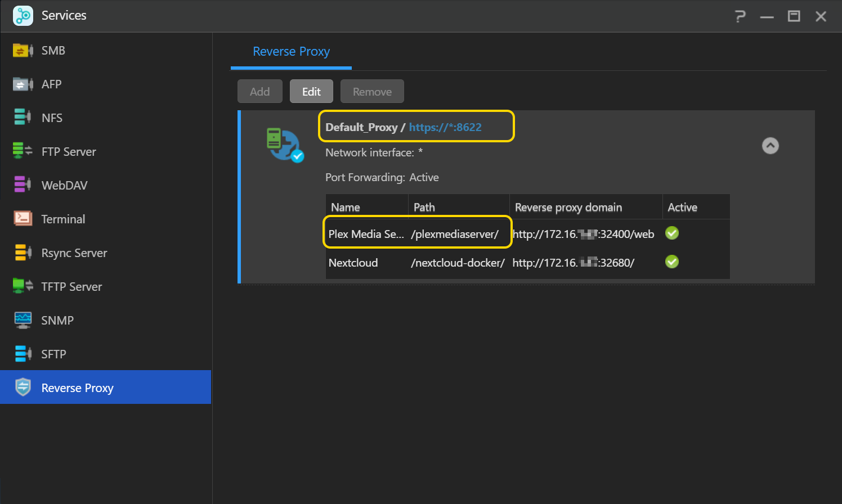Select the /plexmediaserver/ path cell

pyautogui.click(x=455, y=234)
